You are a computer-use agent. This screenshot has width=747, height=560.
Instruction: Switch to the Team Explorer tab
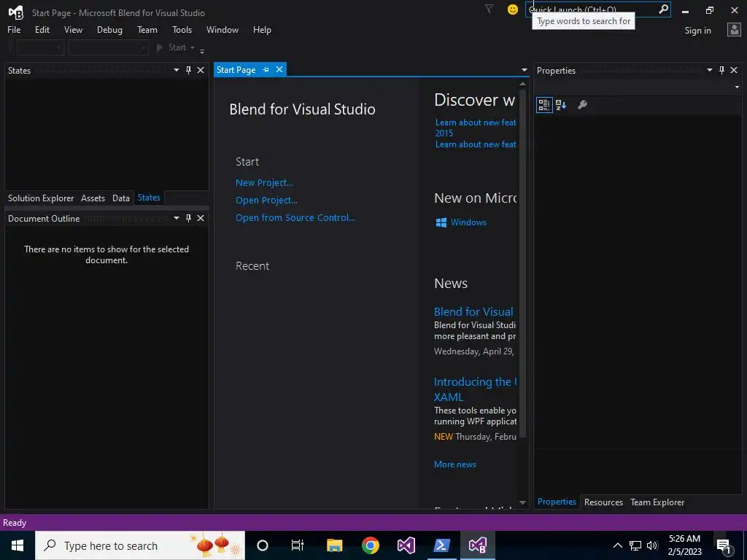pyautogui.click(x=657, y=502)
